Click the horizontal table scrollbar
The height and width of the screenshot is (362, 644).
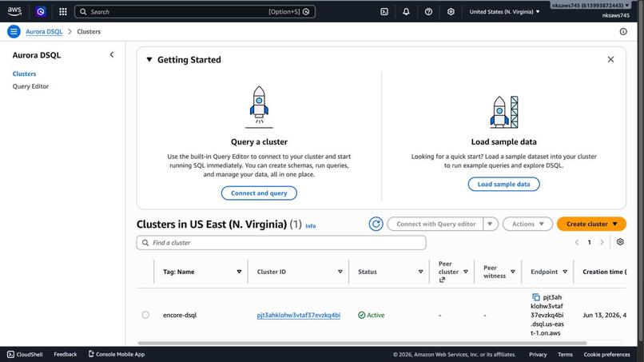(x=362, y=343)
